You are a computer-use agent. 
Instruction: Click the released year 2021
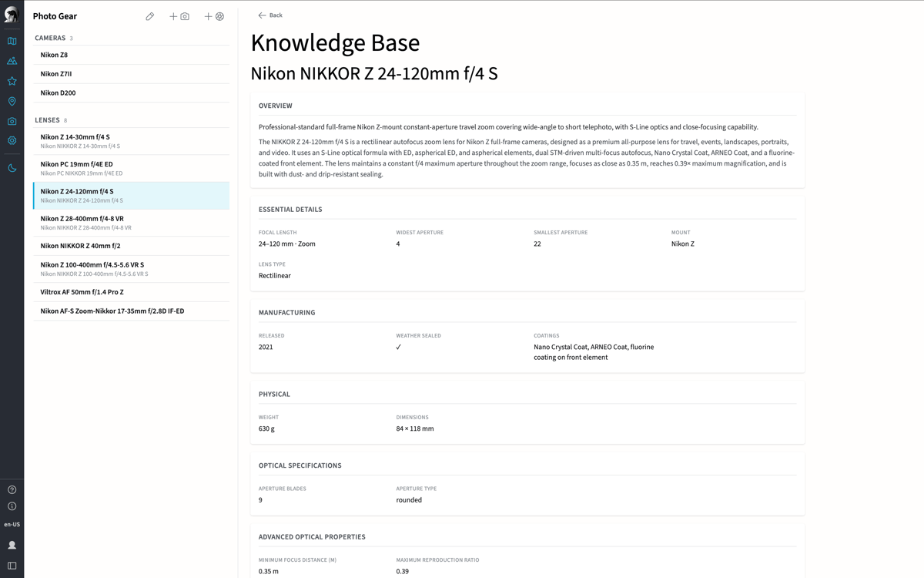[x=266, y=347]
